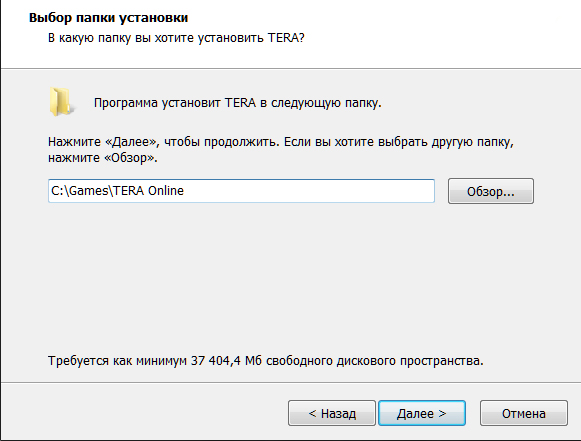The width and height of the screenshot is (581, 441).
Task: Click the свободного дискового пространства text
Action: click(375, 361)
